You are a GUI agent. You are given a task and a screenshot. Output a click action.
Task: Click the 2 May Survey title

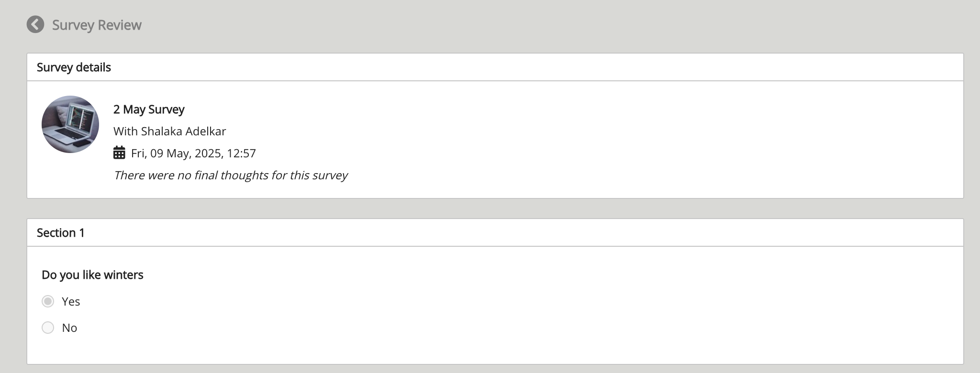pos(148,109)
